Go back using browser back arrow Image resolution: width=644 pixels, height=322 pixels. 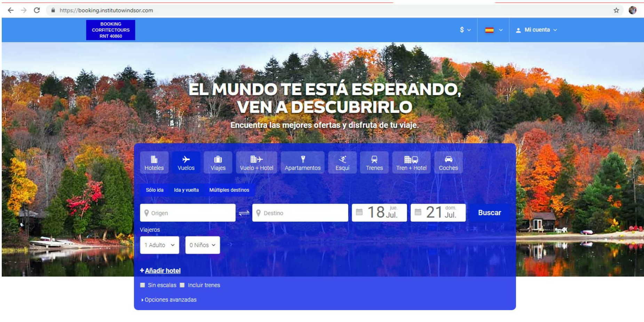click(11, 10)
